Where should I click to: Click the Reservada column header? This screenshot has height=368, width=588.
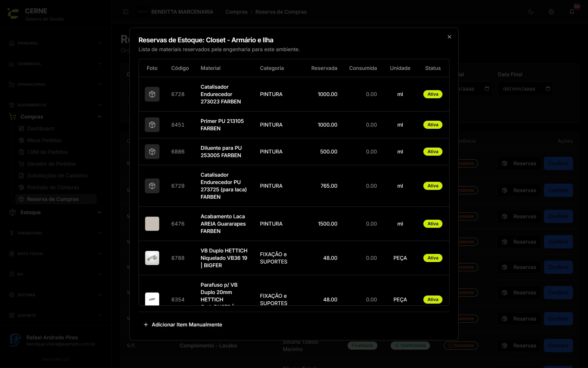pos(324,68)
